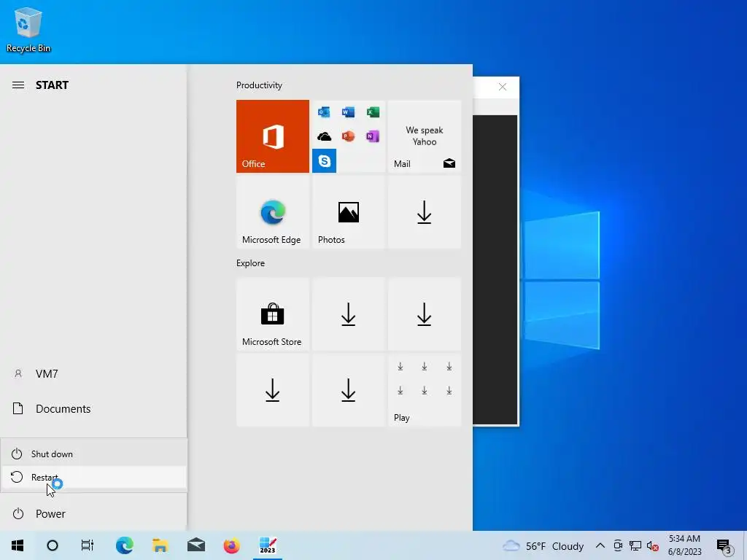Launch Outlook from the Office apps folder
This screenshot has height=560, width=747.
pyautogui.click(x=324, y=112)
